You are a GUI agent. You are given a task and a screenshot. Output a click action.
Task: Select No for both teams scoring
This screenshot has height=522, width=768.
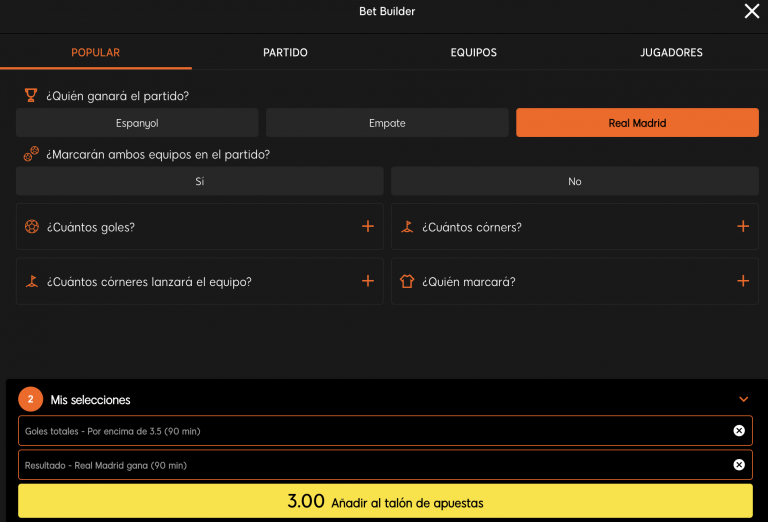[x=574, y=181]
